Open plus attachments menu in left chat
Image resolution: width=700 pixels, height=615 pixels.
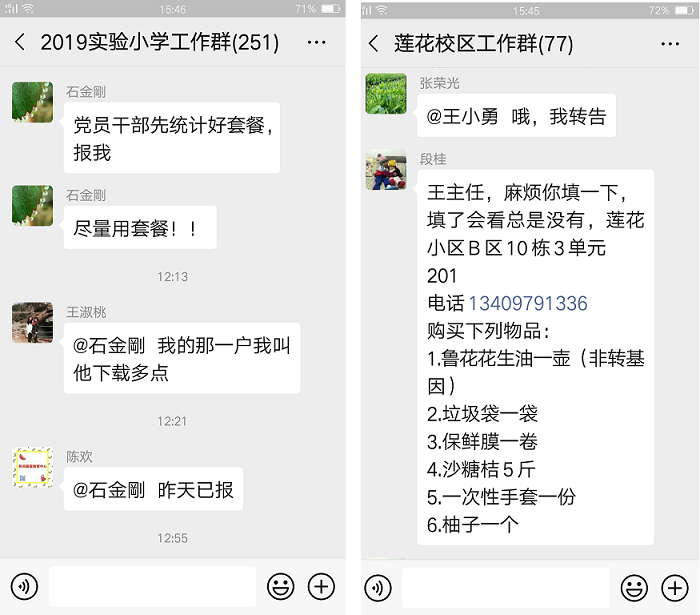(x=321, y=586)
